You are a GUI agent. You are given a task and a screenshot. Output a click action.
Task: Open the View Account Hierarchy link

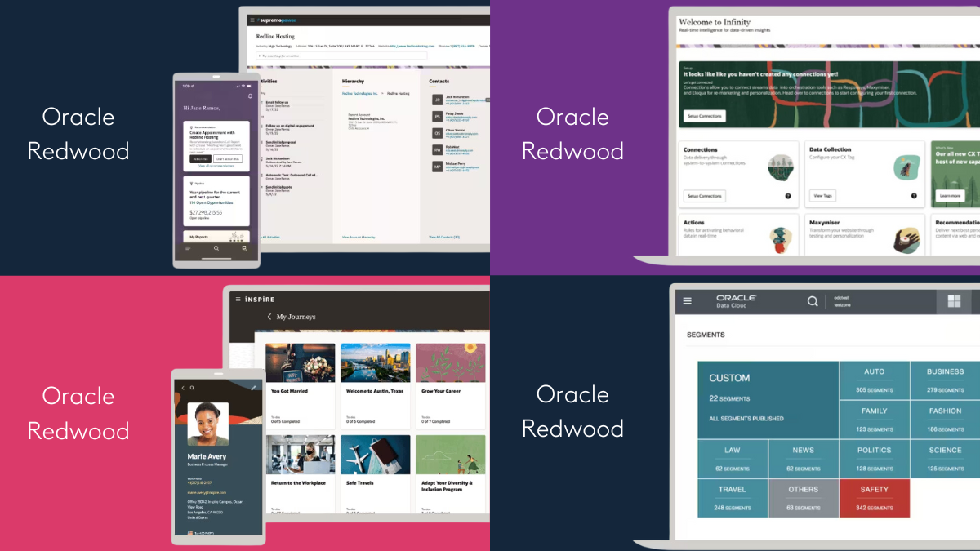[x=359, y=237]
